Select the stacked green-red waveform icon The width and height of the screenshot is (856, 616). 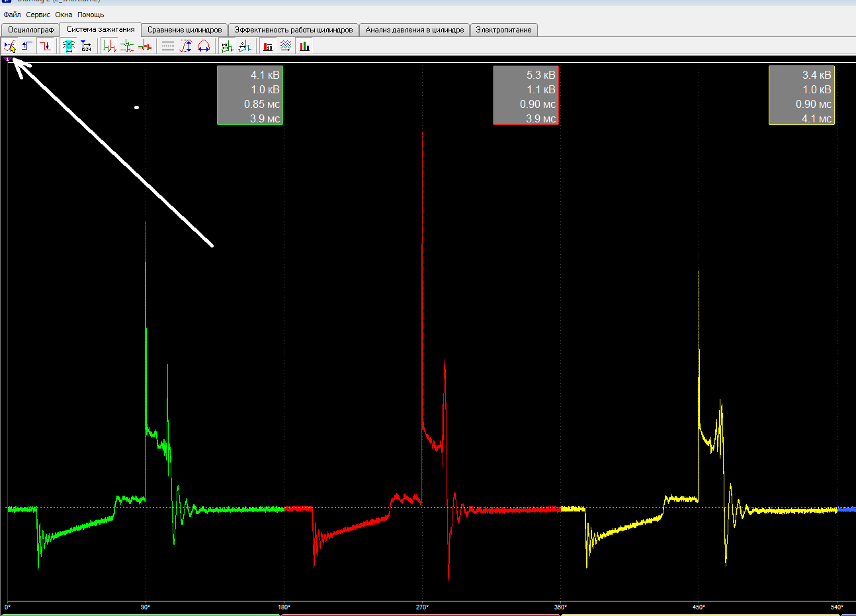127,46
